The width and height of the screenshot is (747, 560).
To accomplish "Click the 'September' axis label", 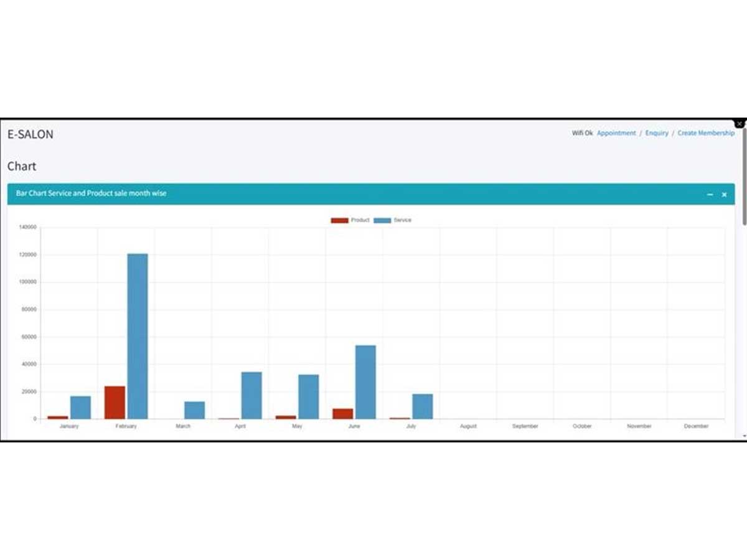I will point(525,426).
